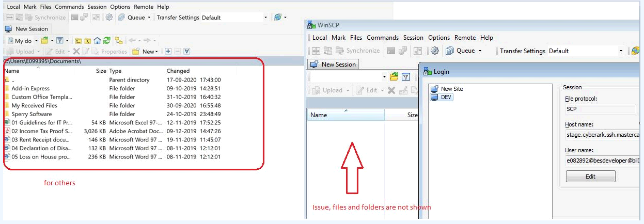
Task: Click the open folder icon left of Login dialog
Action: pyautogui.click(x=394, y=77)
